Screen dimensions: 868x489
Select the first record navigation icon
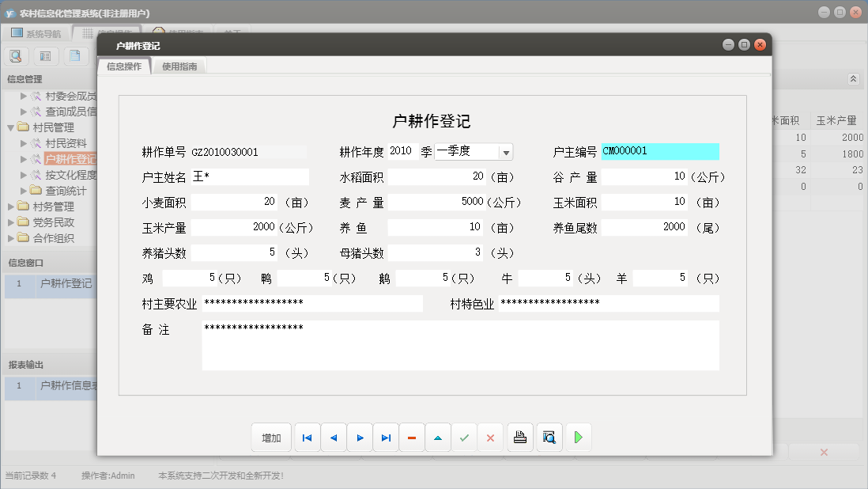tap(307, 437)
